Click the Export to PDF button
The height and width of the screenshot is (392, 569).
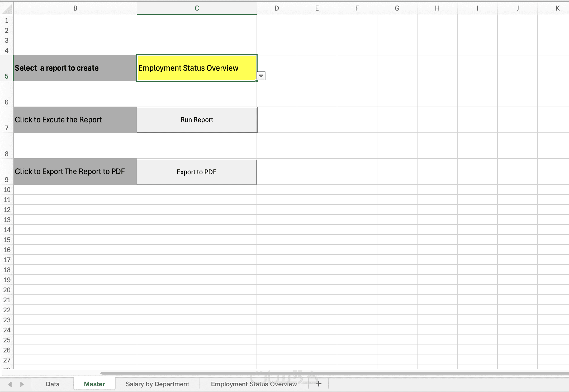197,172
